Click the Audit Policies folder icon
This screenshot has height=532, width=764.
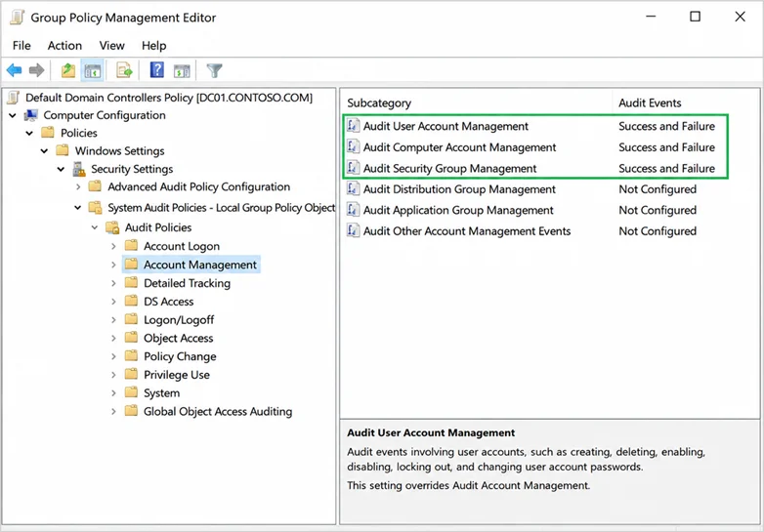tap(112, 227)
